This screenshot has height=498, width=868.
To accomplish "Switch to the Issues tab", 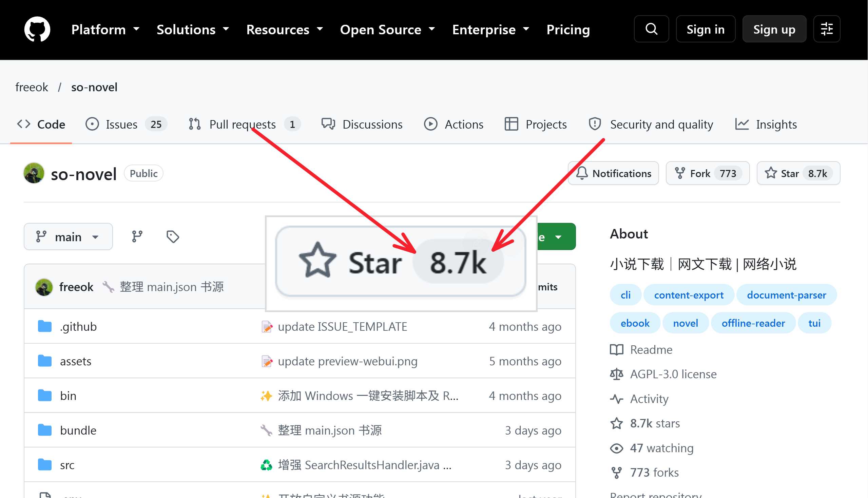I will point(126,124).
